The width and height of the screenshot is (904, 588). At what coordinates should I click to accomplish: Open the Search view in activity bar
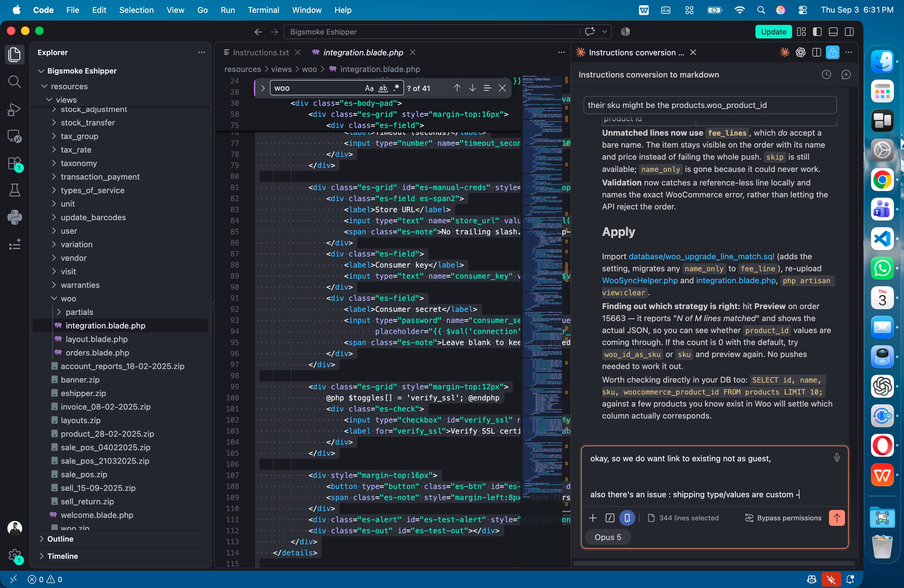(x=14, y=82)
